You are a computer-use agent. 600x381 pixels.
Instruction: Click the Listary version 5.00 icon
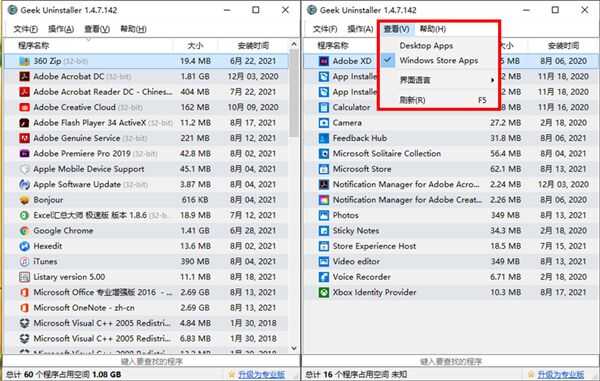coord(24,277)
